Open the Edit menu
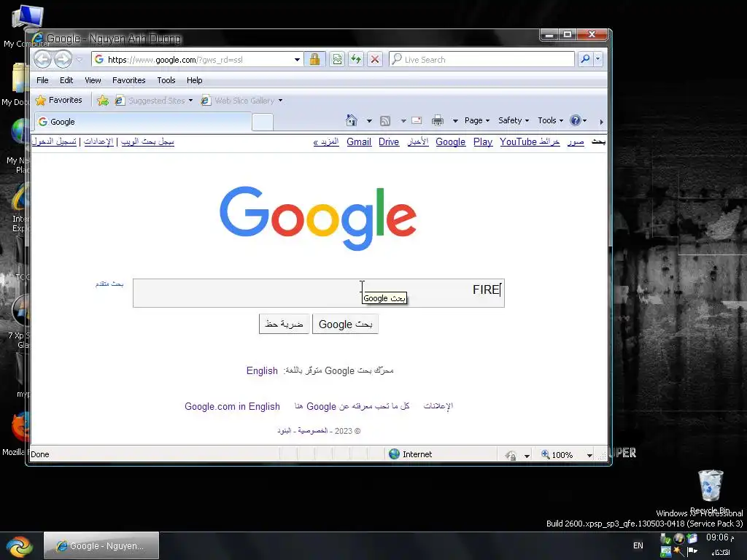747x560 pixels. tap(66, 80)
